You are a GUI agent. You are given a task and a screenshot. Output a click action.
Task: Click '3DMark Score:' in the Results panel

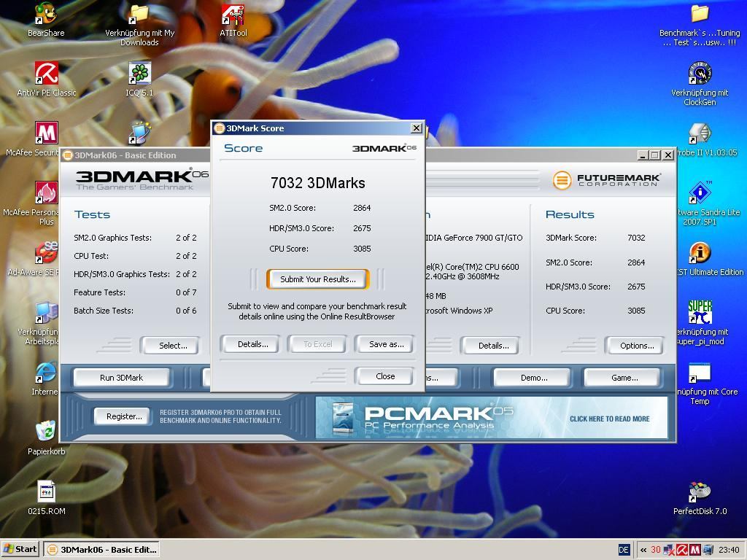[x=570, y=238]
